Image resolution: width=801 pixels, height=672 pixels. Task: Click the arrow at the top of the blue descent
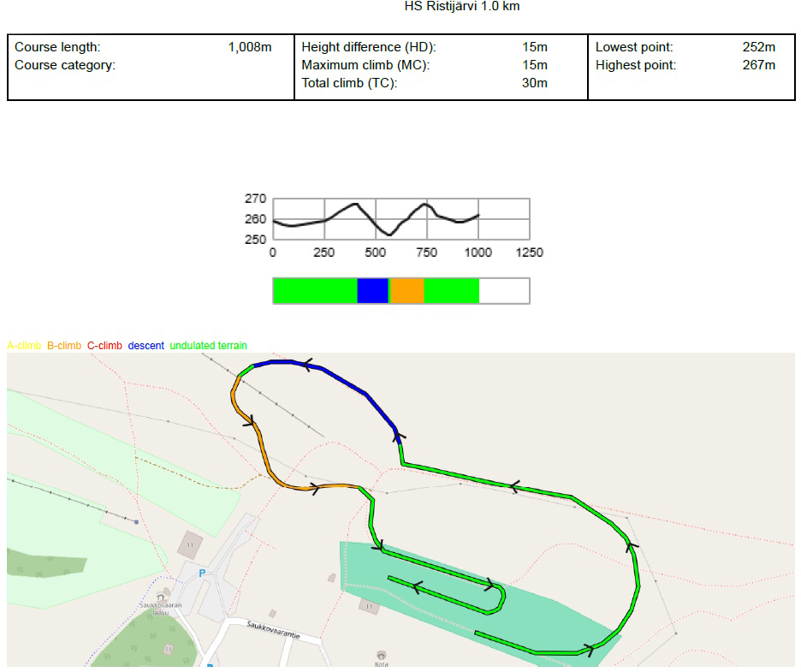[x=306, y=366]
